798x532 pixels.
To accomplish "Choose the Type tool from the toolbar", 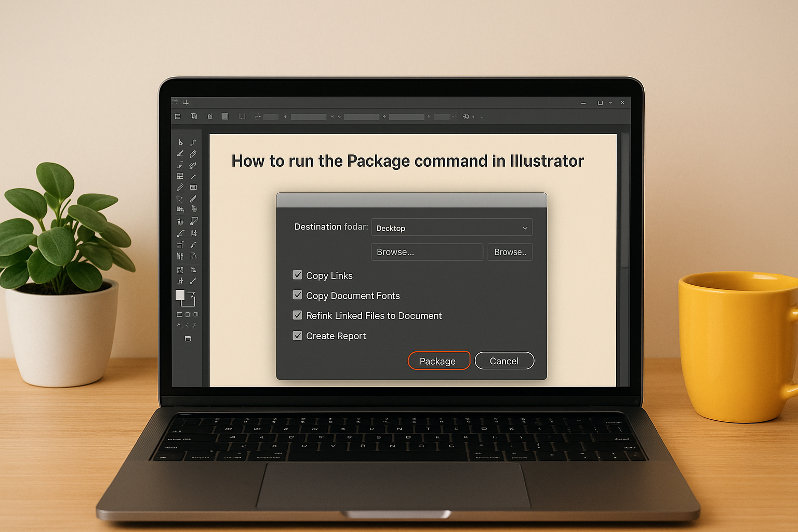I will (180, 165).
